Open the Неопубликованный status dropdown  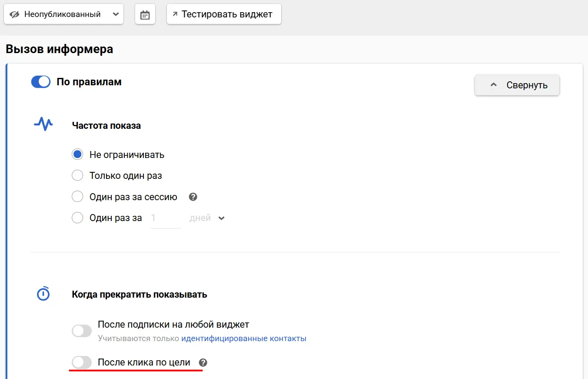coord(63,14)
